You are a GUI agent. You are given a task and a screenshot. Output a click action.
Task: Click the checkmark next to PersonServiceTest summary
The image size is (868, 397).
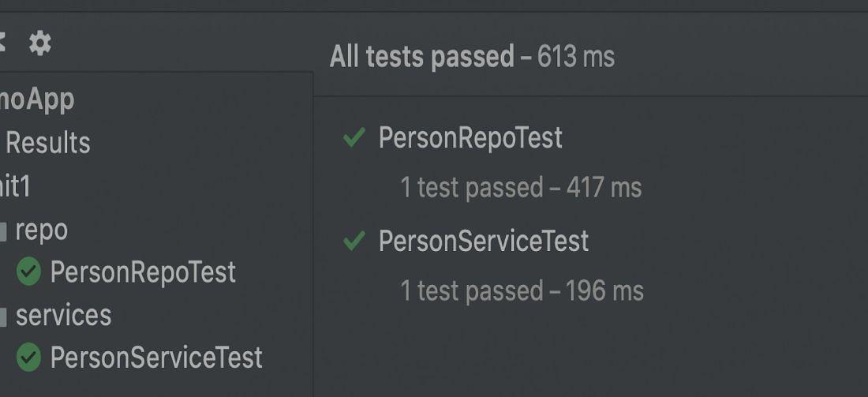pos(354,242)
